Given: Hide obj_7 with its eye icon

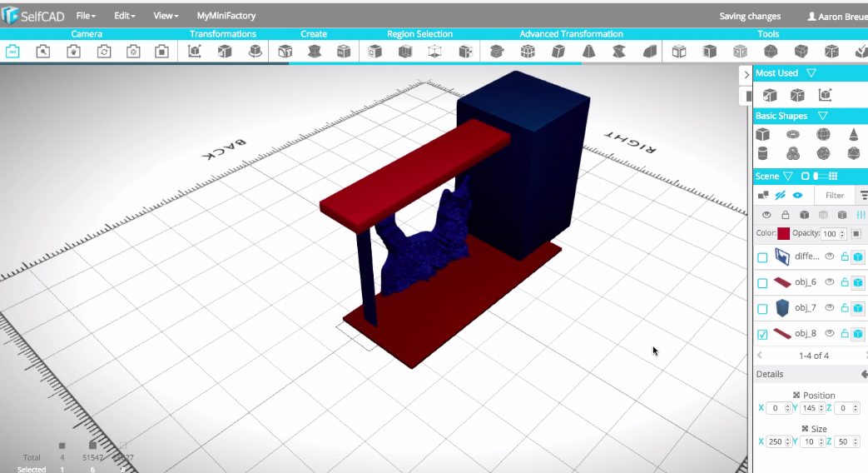Looking at the screenshot, I should (829, 307).
